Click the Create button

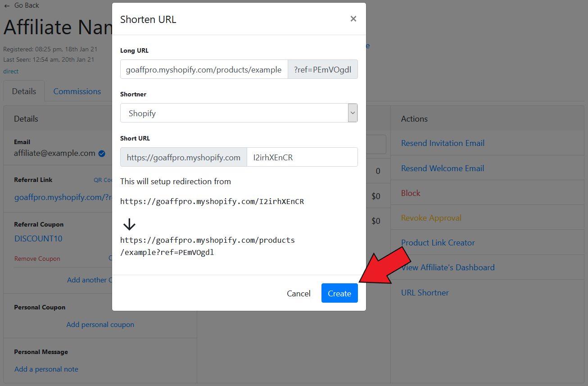[339, 293]
